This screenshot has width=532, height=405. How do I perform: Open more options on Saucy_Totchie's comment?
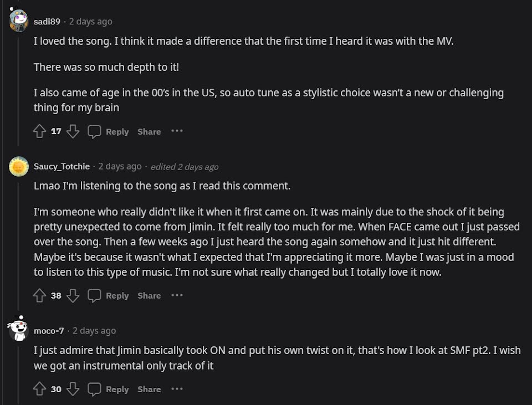(x=177, y=295)
